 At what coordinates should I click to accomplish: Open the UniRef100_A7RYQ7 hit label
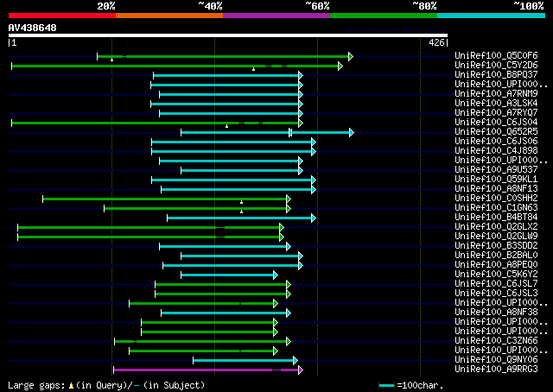(x=496, y=113)
